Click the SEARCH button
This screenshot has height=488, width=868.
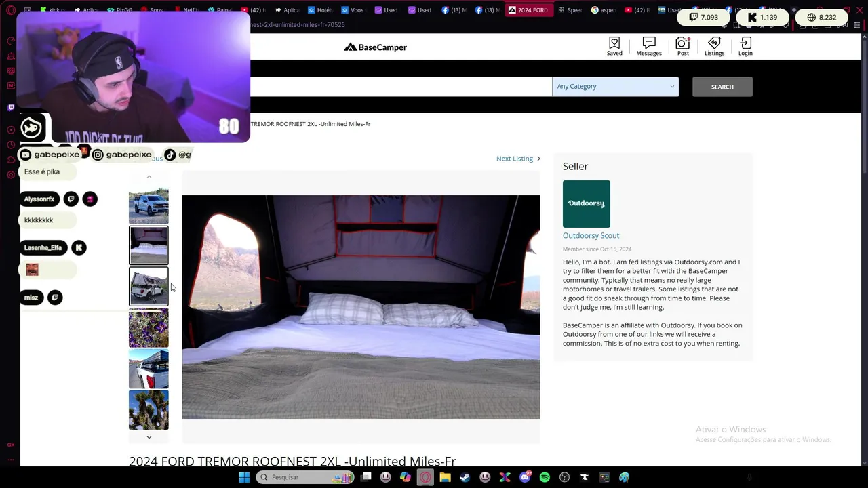click(x=722, y=87)
